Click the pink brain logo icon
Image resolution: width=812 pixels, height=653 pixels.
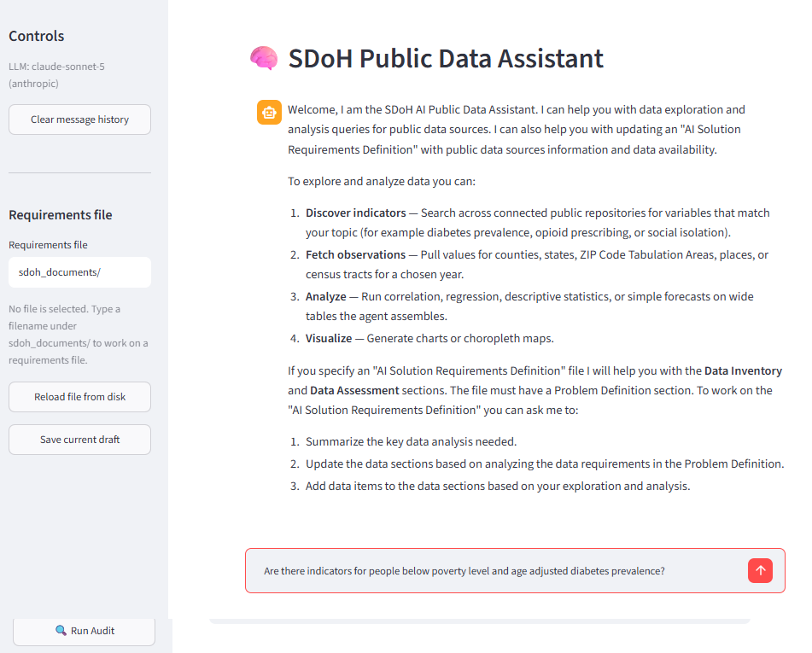tap(264, 58)
